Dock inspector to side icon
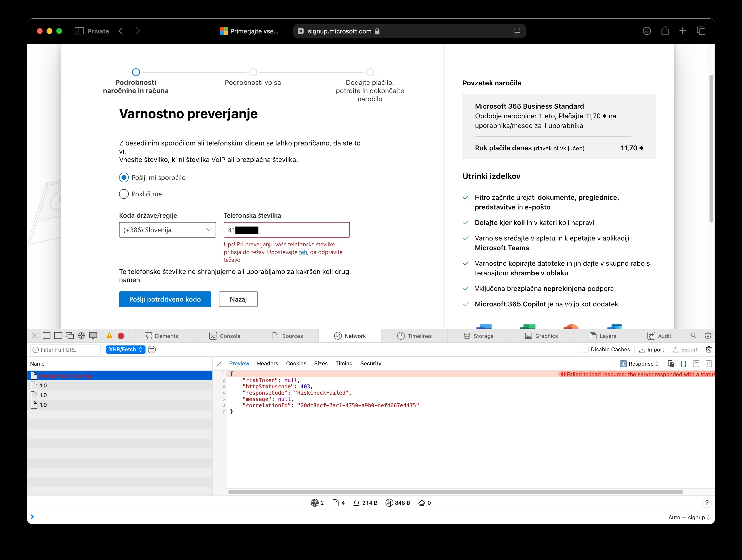Screen dimensions: 742x560 pyautogui.click(x=58, y=336)
